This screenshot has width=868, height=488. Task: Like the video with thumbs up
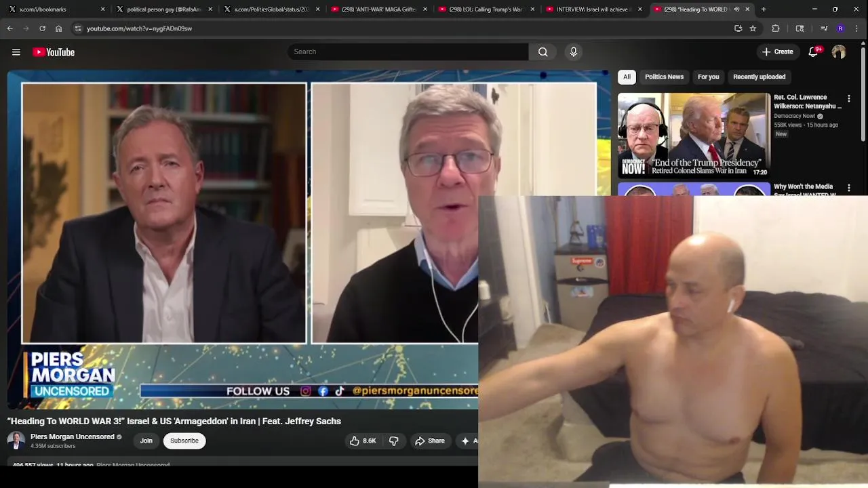(363, 441)
